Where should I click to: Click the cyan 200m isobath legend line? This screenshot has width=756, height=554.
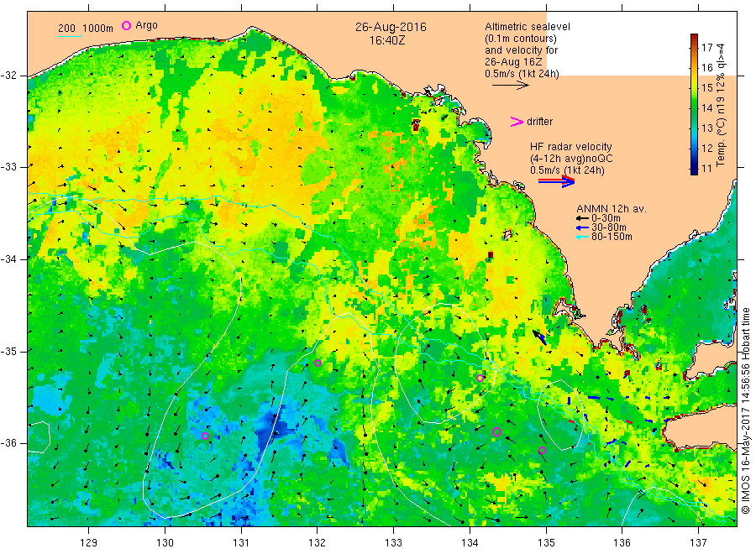70,35
